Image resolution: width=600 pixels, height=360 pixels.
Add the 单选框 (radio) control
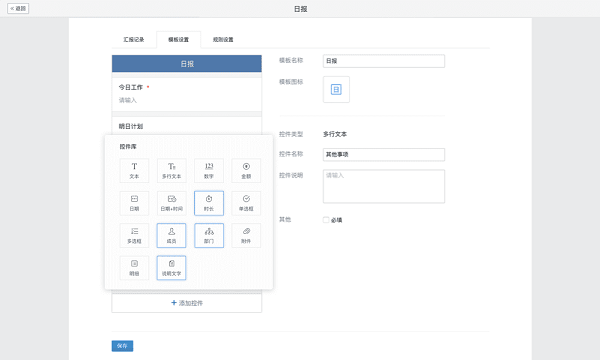tap(246, 203)
